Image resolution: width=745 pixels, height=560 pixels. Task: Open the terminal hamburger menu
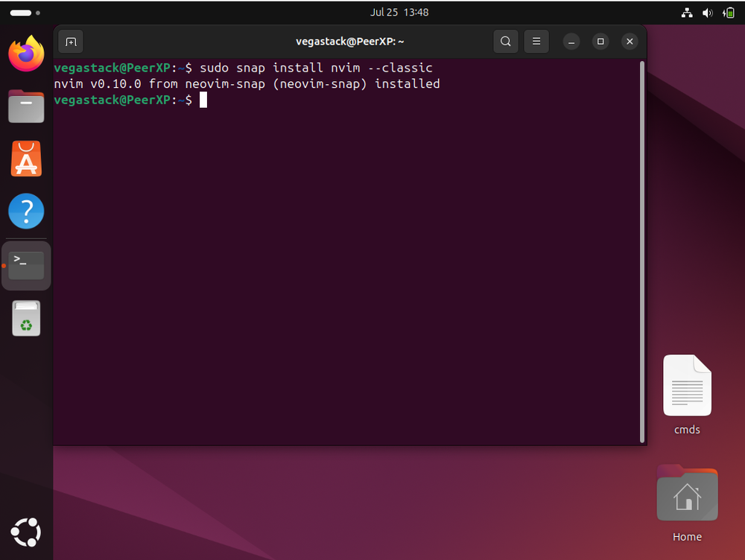pyautogui.click(x=536, y=42)
